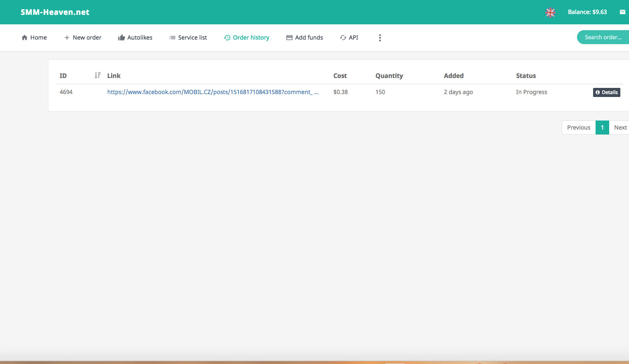Expand the three-dot more menu
629x364 pixels.
[x=380, y=38]
